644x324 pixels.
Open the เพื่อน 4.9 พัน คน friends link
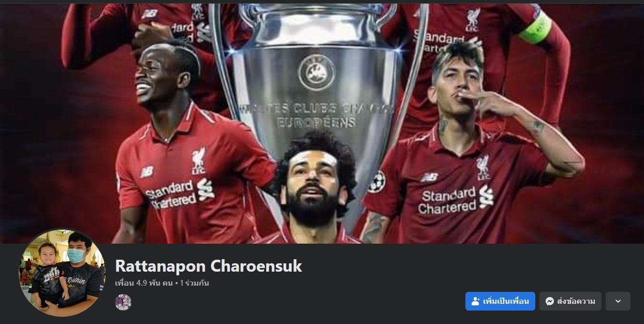click(x=144, y=283)
